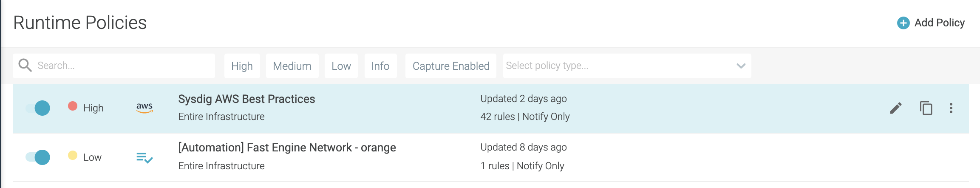Click the plus icon beside Add Policy
The height and width of the screenshot is (188, 980).
903,23
